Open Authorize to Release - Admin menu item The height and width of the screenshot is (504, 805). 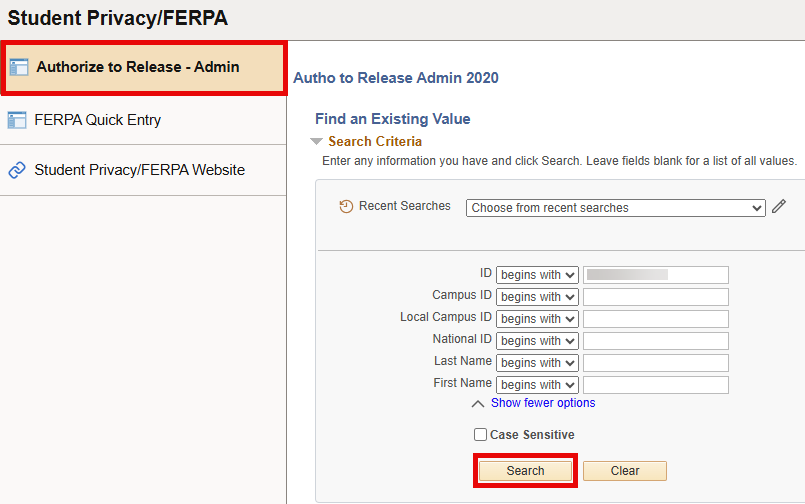(138, 68)
